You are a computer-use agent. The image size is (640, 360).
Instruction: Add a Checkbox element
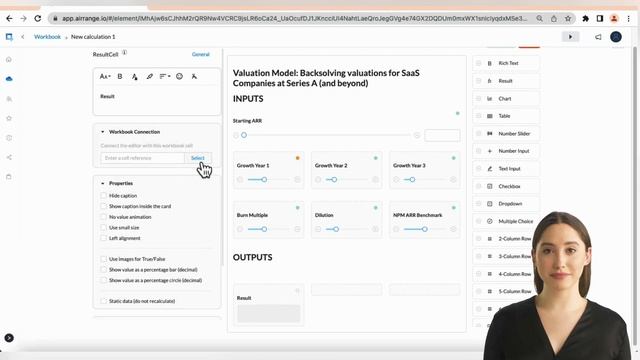point(506,186)
